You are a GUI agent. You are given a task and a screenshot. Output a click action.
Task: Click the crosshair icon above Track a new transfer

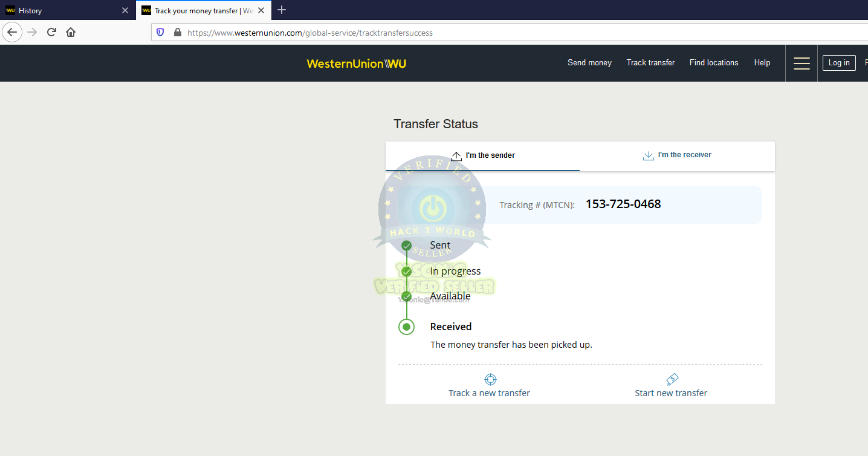coord(490,379)
